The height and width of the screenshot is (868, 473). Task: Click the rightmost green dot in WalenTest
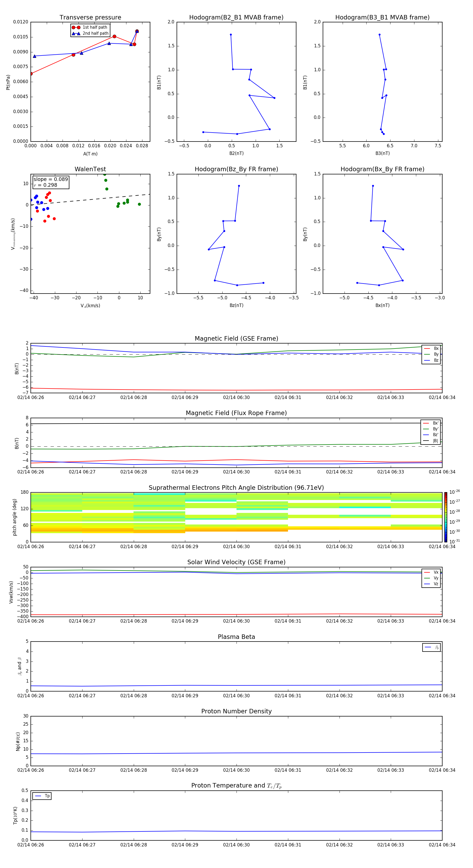[139, 204]
